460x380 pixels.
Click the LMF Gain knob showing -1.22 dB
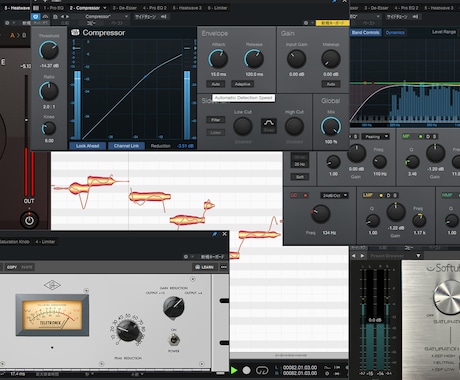coord(396,212)
